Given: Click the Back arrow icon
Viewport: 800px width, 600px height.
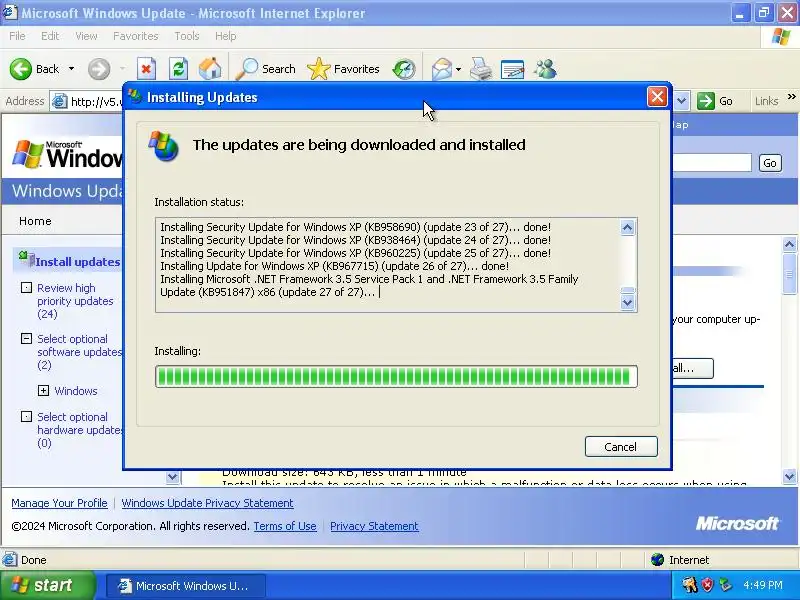Looking at the screenshot, I should tap(20, 69).
